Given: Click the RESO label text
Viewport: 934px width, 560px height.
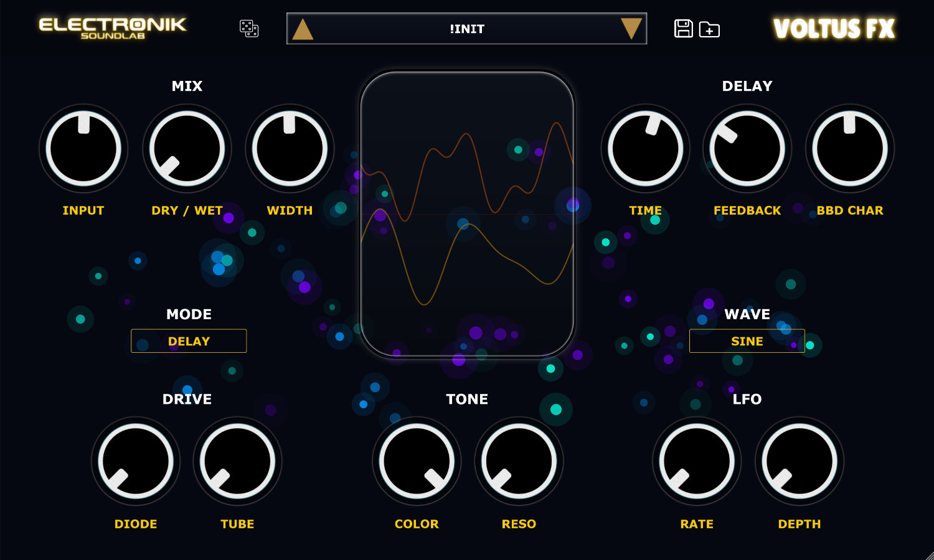Looking at the screenshot, I should pyautogui.click(x=519, y=524).
